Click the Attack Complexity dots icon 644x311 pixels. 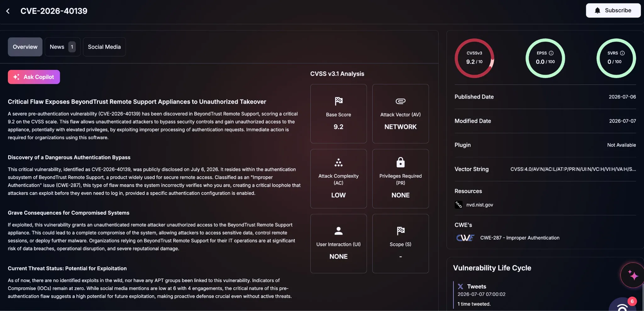pyautogui.click(x=338, y=162)
